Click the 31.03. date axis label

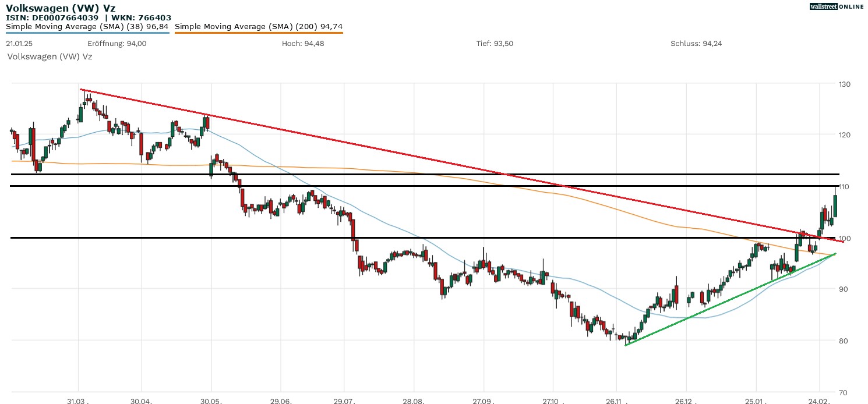(x=78, y=402)
